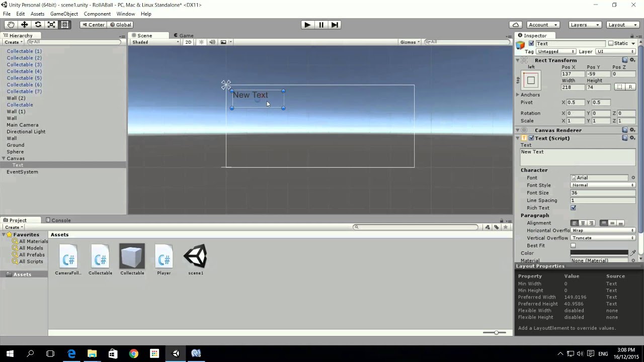Click the Step button
644x362 pixels.
tap(335, 25)
